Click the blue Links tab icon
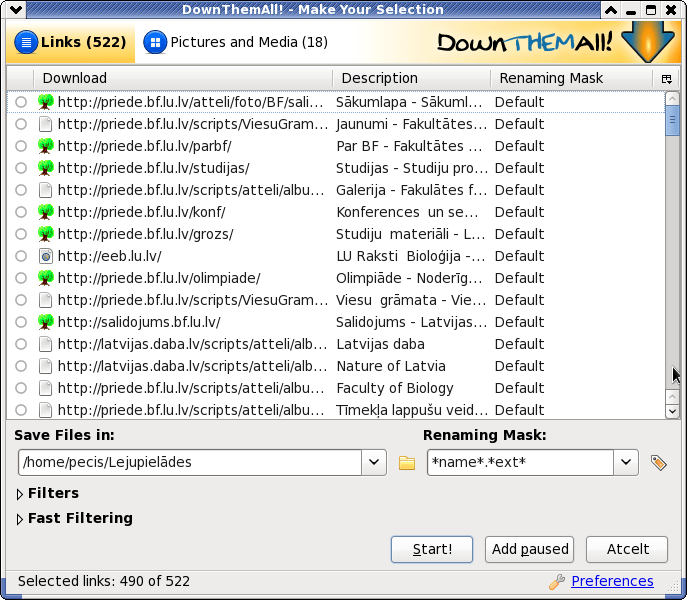Screen dimensions: 687x600 pyautogui.click(x=26, y=43)
